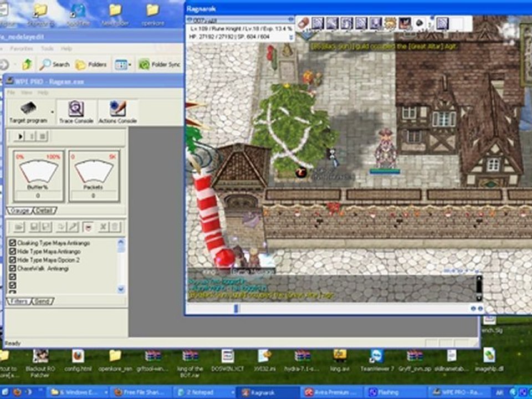The image size is (532, 399).
Task: Open Gryff_svn.zip desktop archive
Action: click(415, 361)
